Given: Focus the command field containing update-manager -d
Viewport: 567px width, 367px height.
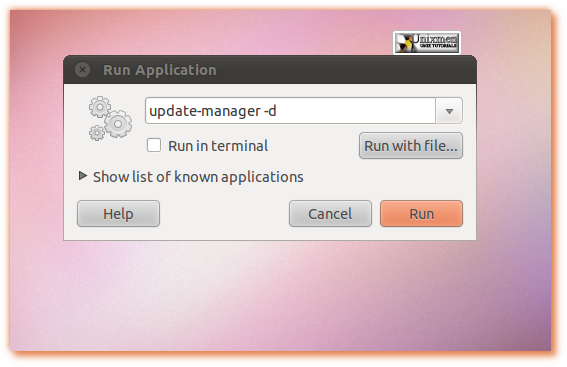Looking at the screenshot, I should tap(290, 111).
